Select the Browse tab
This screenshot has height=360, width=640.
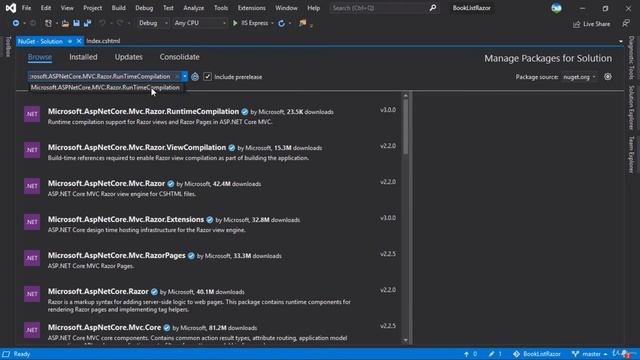[40, 57]
